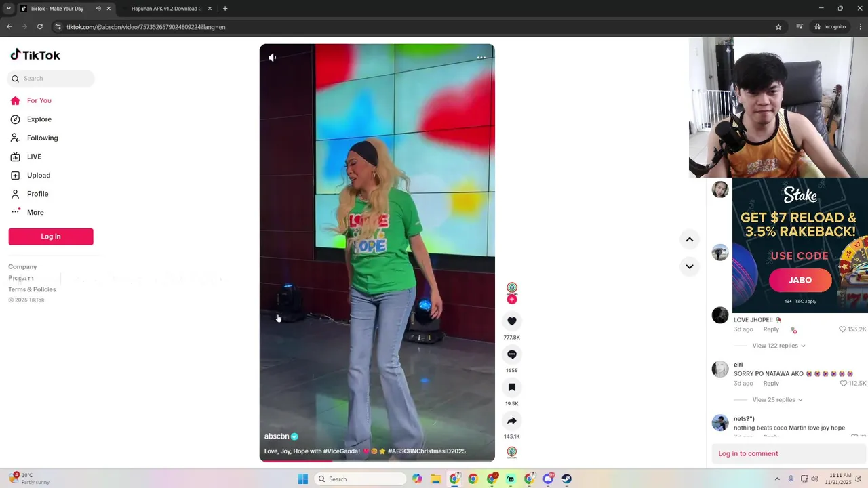Reply to the LOVE JHOPE comment
The width and height of the screenshot is (868, 488).
click(x=771, y=329)
